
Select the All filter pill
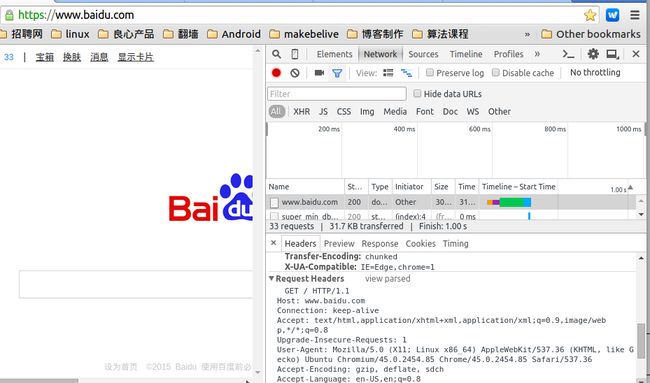276,112
